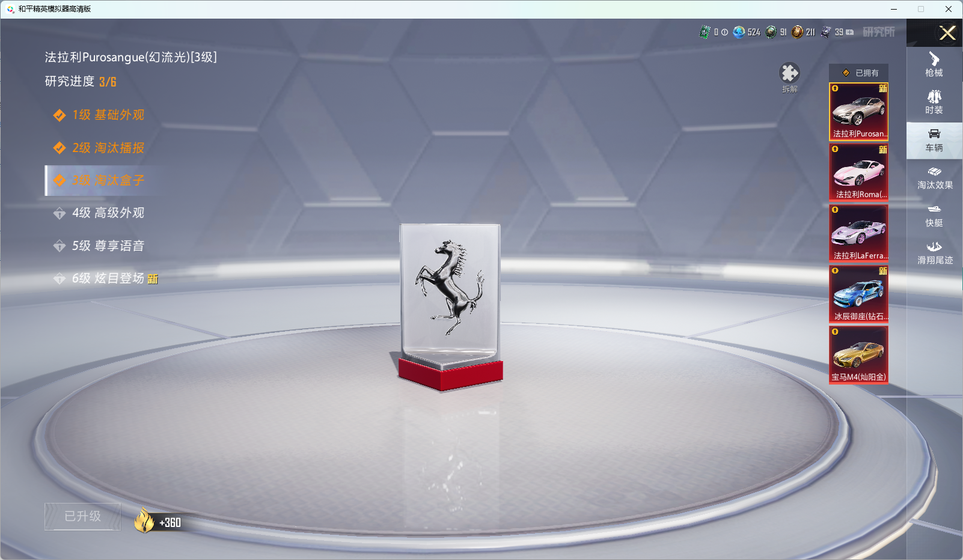Select level 4 高级外观

pos(108,213)
